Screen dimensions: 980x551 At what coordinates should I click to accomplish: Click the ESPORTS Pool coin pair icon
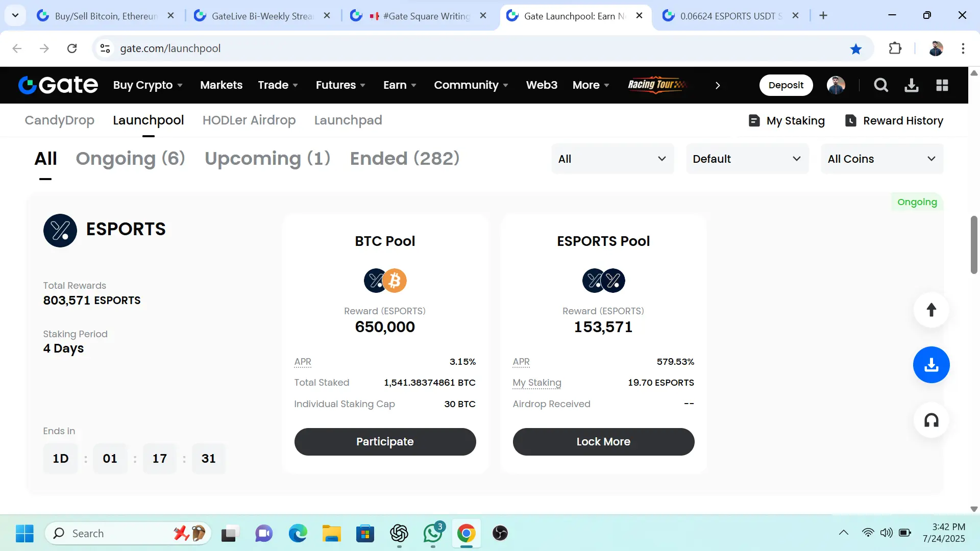pyautogui.click(x=603, y=281)
